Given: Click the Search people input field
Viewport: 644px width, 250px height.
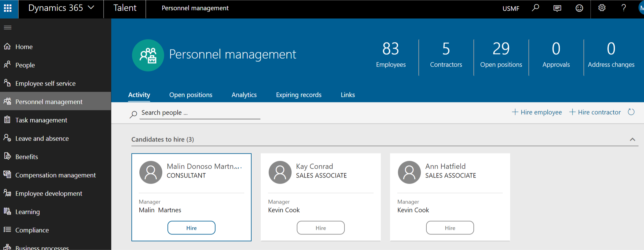Looking at the screenshot, I should 200,113.
